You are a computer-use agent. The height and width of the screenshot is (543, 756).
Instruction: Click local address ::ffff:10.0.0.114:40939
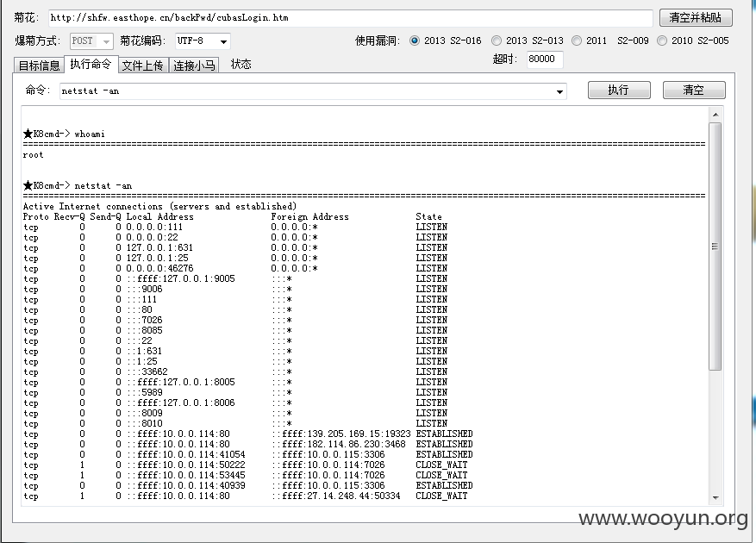pos(186,485)
